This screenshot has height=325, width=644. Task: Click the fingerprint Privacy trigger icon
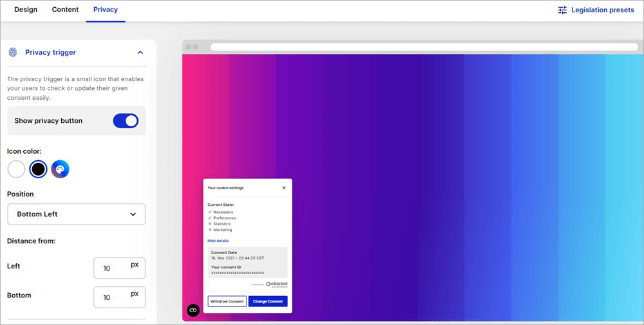12,53
